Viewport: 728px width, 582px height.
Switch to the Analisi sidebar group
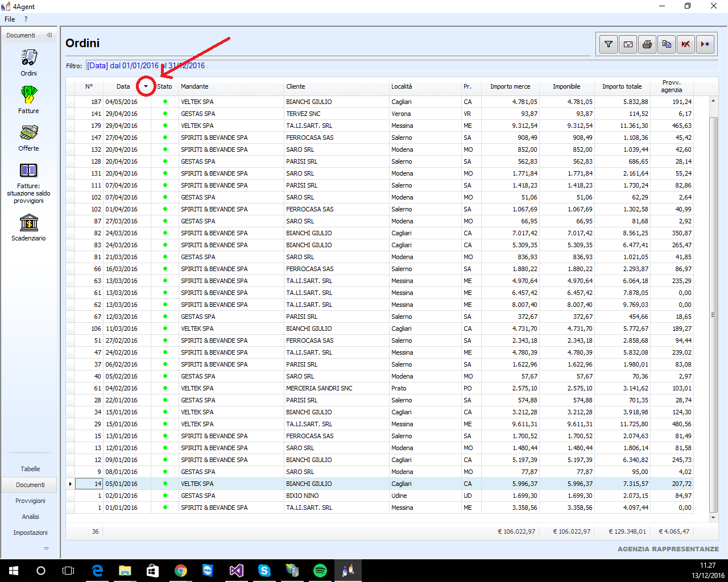pyautogui.click(x=30, y=517)
